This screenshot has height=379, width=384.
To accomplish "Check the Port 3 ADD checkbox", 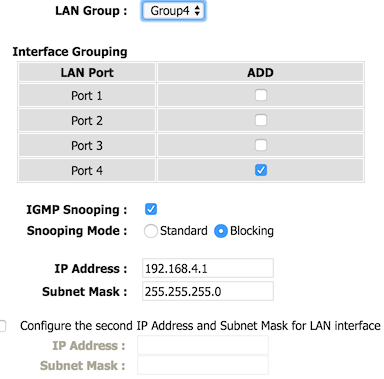I will (261, 145).
